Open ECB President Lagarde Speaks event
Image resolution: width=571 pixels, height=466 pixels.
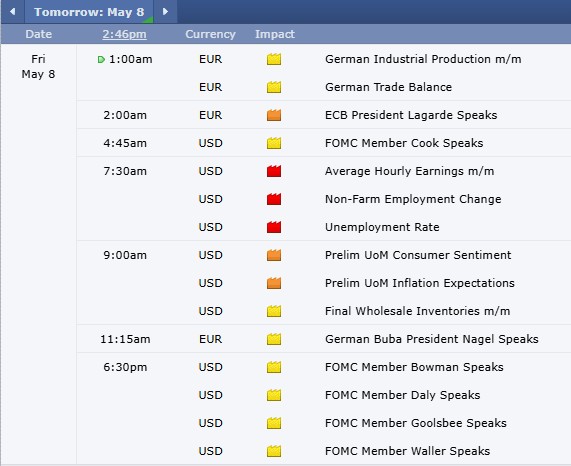point(411,115)
